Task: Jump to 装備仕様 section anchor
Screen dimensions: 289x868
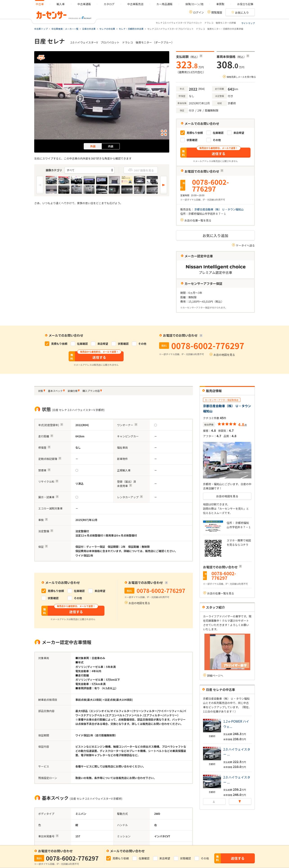Action: pos(73,391)
